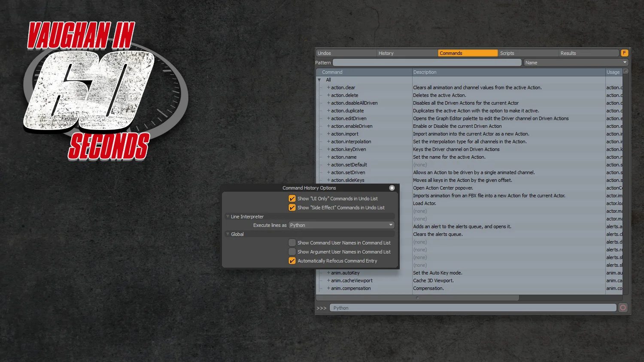Disable Automatically Refocus Command Entry
The height and width of the screenshot is (362, 644).
[292, 261]
